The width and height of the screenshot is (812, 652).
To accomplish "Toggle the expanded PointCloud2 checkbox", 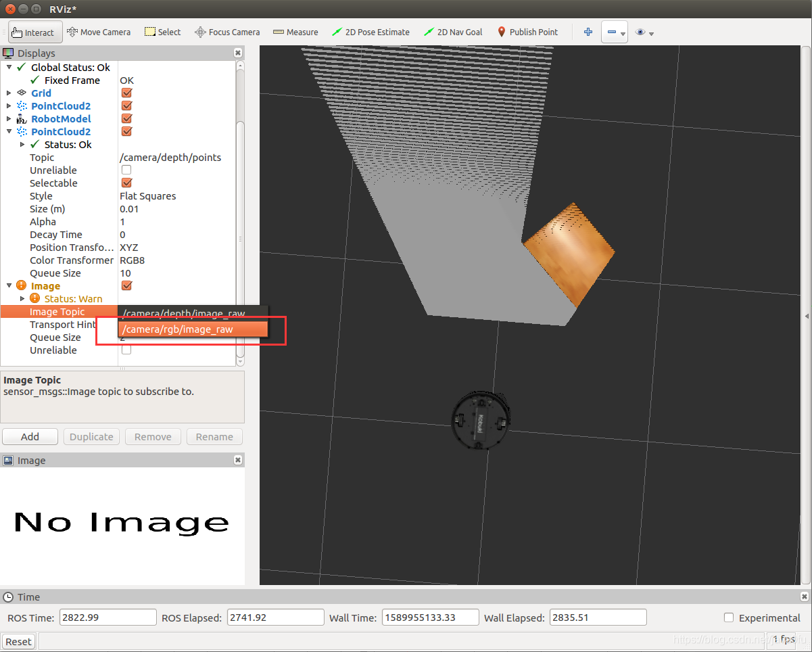I will point(126,131).
